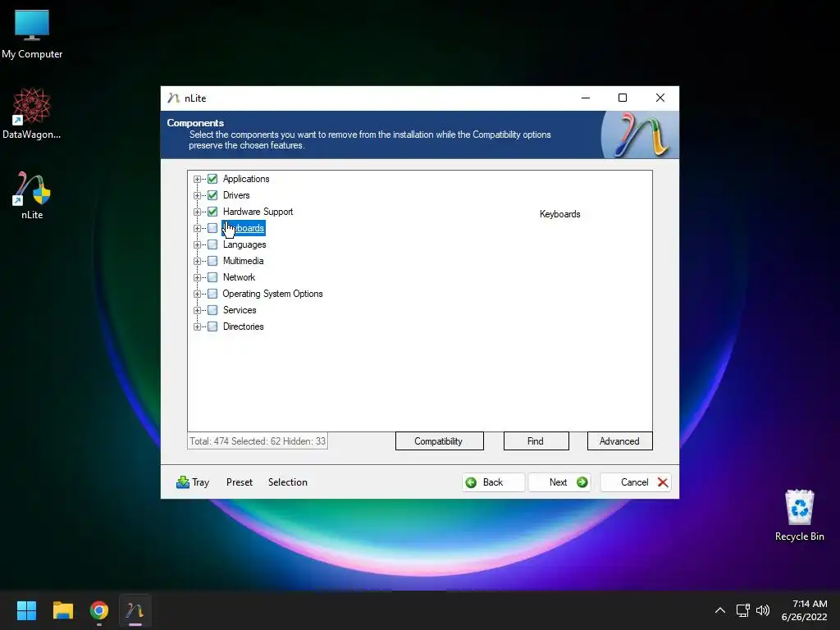Launch File Explorer from taskbar
The width and height of the screenshot is (840, 630).
coord(62,610)
